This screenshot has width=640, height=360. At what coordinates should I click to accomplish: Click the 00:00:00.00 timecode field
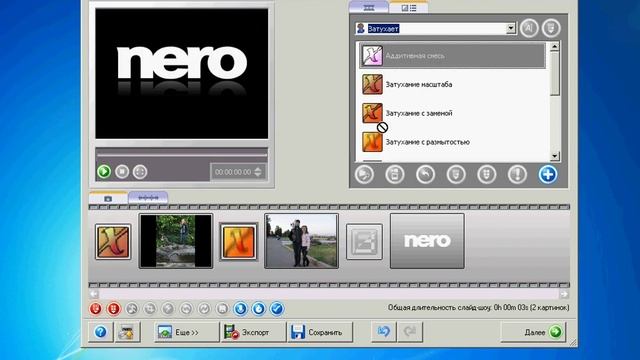click(233, 172)
